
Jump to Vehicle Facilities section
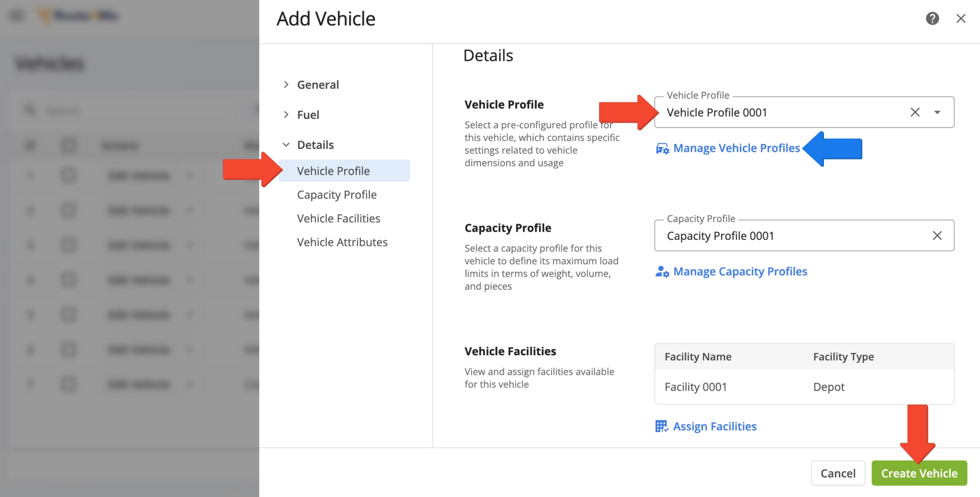coord(338,219)
